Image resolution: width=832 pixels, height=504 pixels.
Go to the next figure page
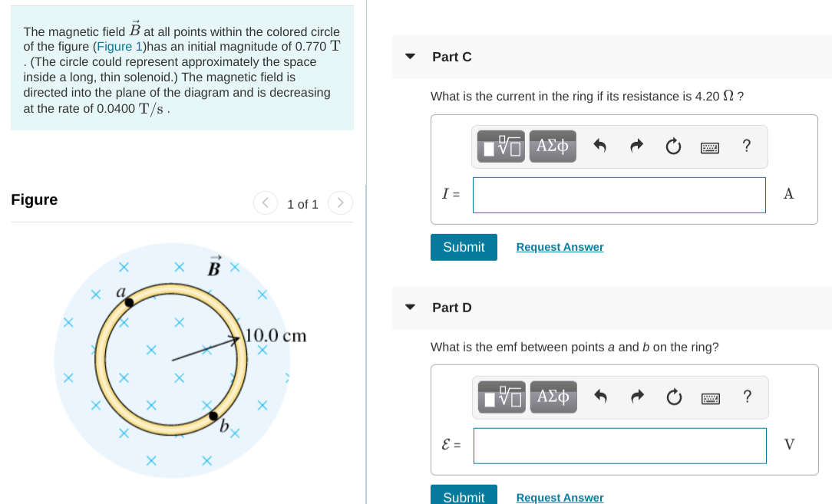340,203
